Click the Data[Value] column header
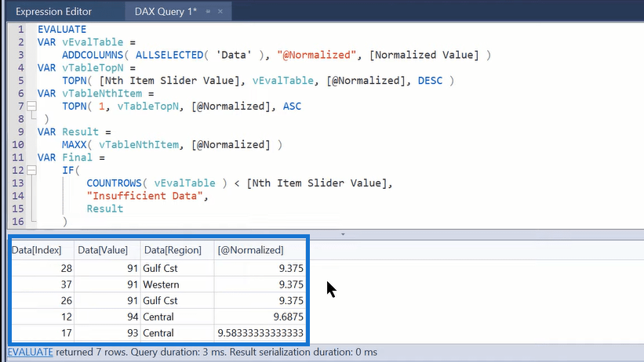This screenshot has width=644, height=362. [103, 250]
